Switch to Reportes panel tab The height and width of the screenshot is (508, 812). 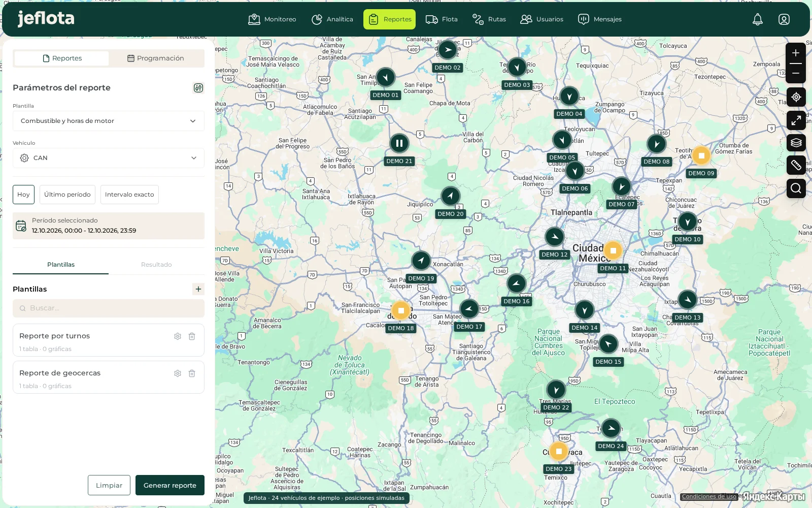click(62, 58)
